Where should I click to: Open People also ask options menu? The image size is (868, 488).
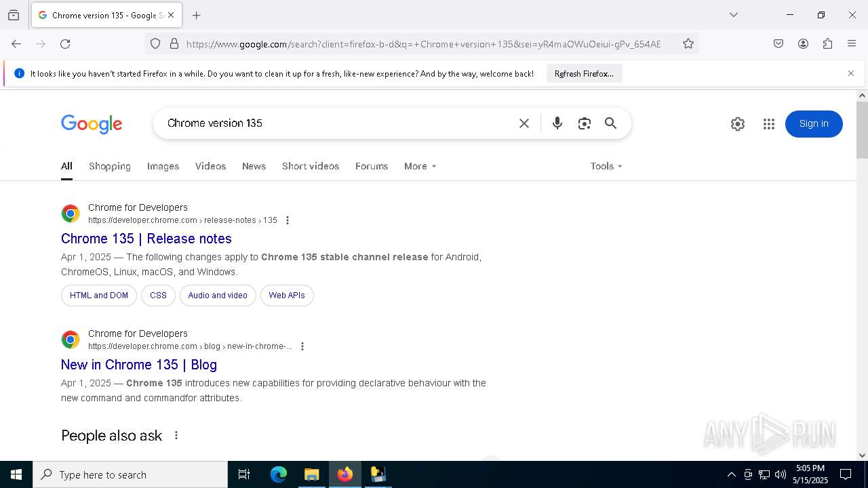[x=176, y=435]
